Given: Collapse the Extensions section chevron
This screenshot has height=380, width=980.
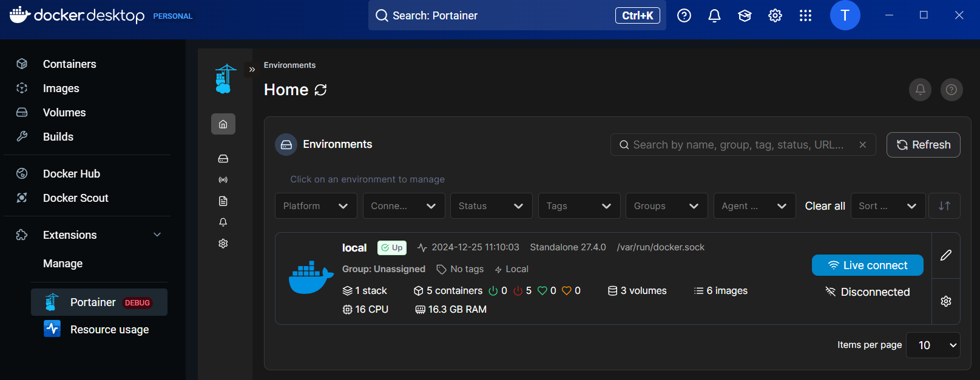Looking at the screenshot, I should tap(157, 235).
